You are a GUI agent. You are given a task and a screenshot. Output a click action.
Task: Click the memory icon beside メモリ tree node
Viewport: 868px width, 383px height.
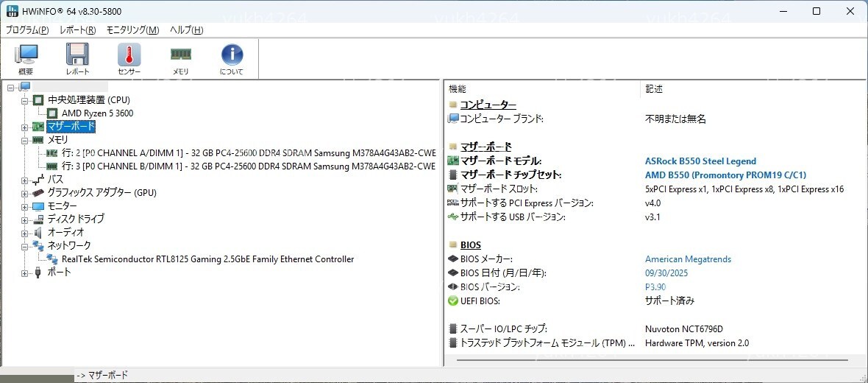tap(38, 140)
